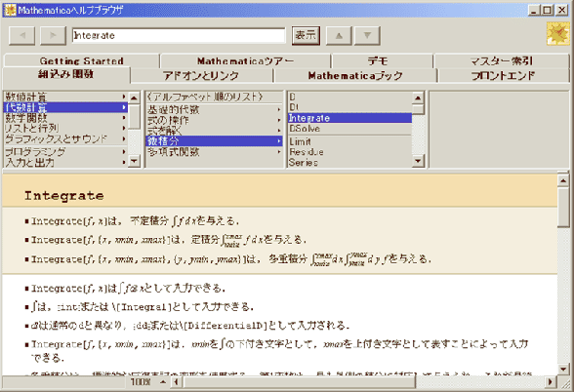The width and height of the screenshot is (574, 392).
Task: Click content pane scroll down arrow
Action: (x=563, y=369)
